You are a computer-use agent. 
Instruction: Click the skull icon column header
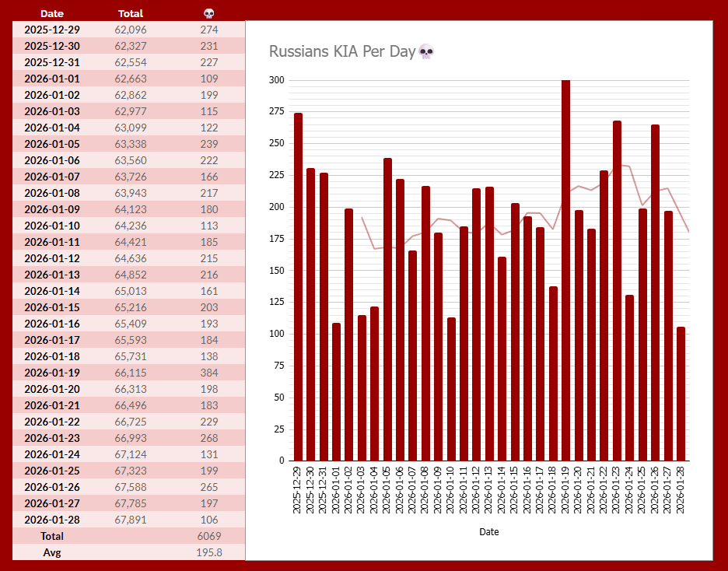208,13
